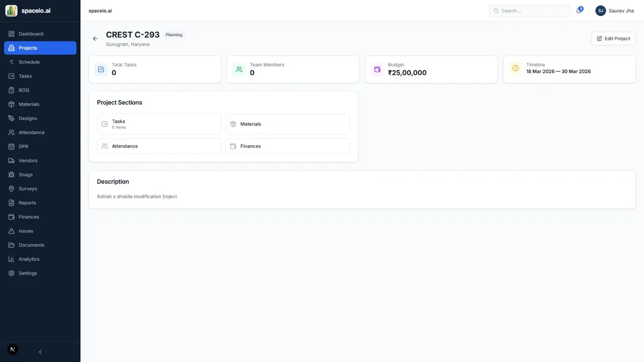
Task: Focus the Search input field
Action: 529,11
